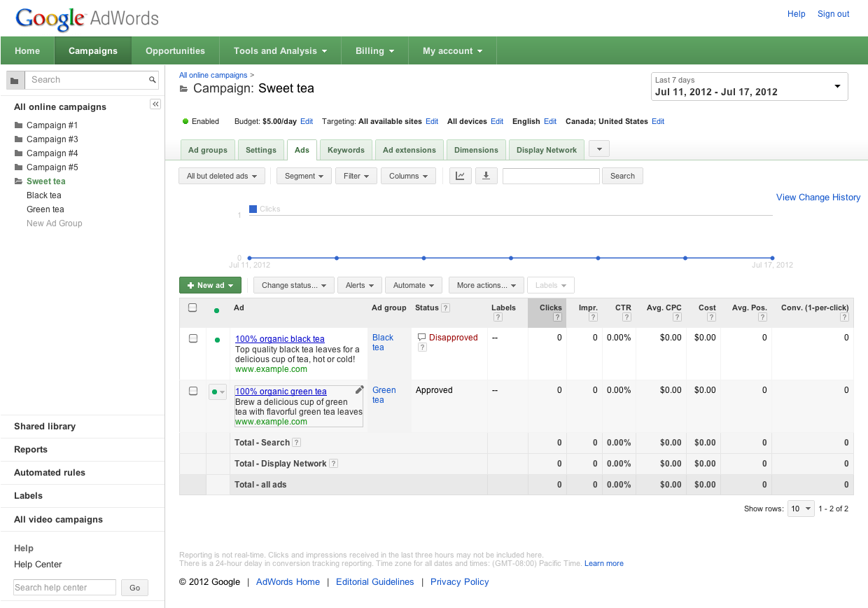Open the status dropdown of the green tea ad

[218, 392]
